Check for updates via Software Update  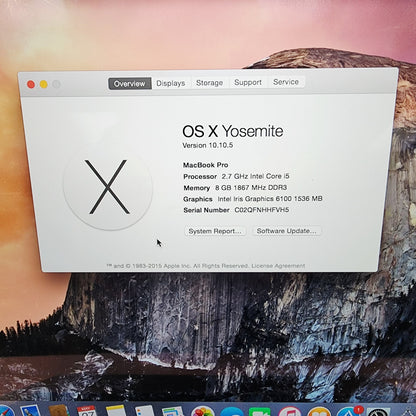[286, 231]
